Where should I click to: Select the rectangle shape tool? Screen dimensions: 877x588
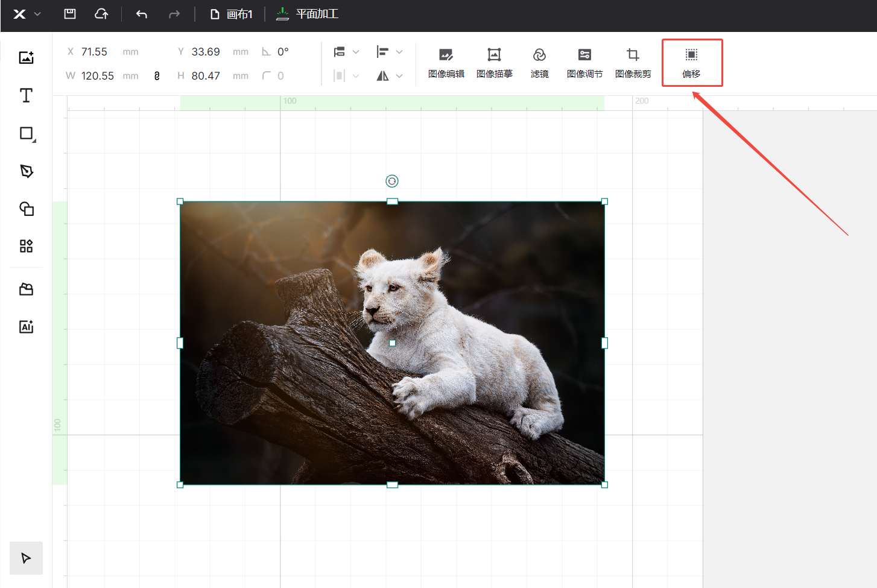(27, 133)
